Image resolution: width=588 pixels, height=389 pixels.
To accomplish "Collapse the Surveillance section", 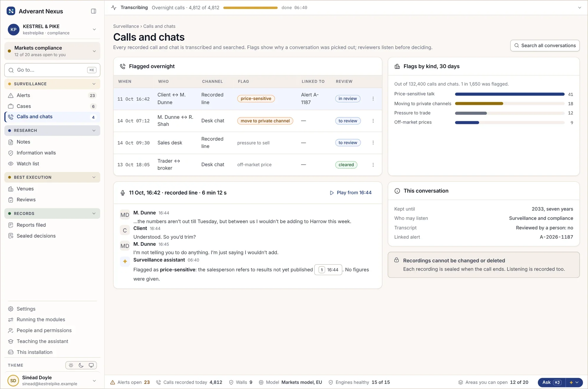I will tap(52, 84).
